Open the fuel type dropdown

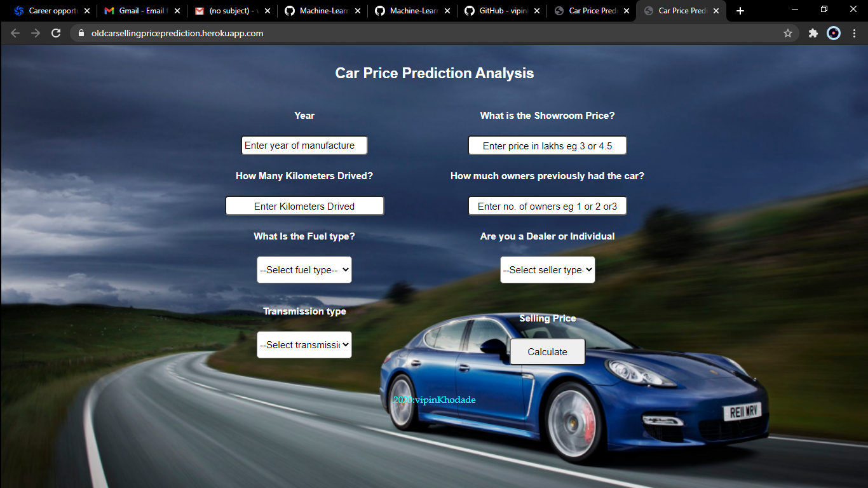[304, 269]
